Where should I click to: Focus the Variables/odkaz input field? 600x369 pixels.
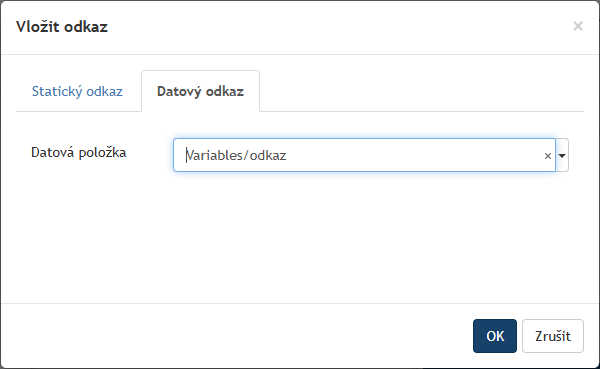point(358,155)
